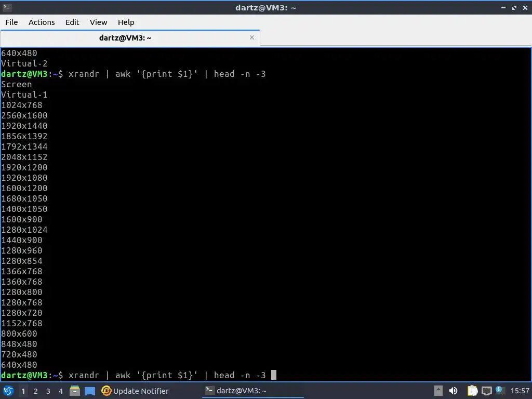Switch to workspace 1
The width and height of the screenshot is (532, 399).
click(23, 391)
